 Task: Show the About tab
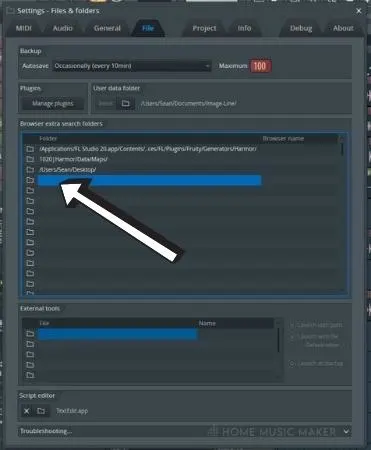click(343, 28)
